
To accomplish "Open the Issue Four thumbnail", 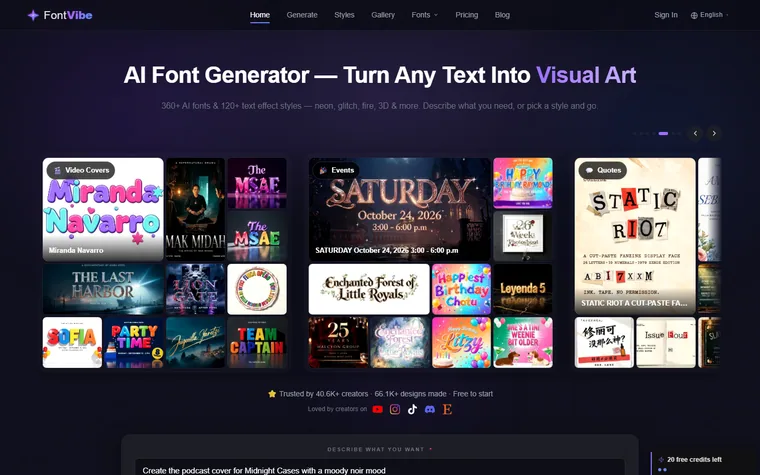I will coord(665,343).
